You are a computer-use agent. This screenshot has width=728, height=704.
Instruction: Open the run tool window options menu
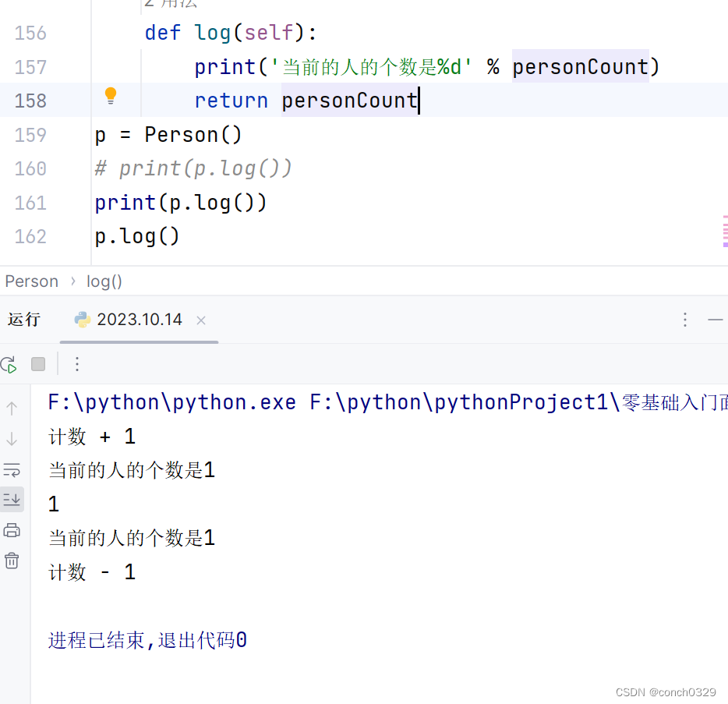tap(684, 319)
